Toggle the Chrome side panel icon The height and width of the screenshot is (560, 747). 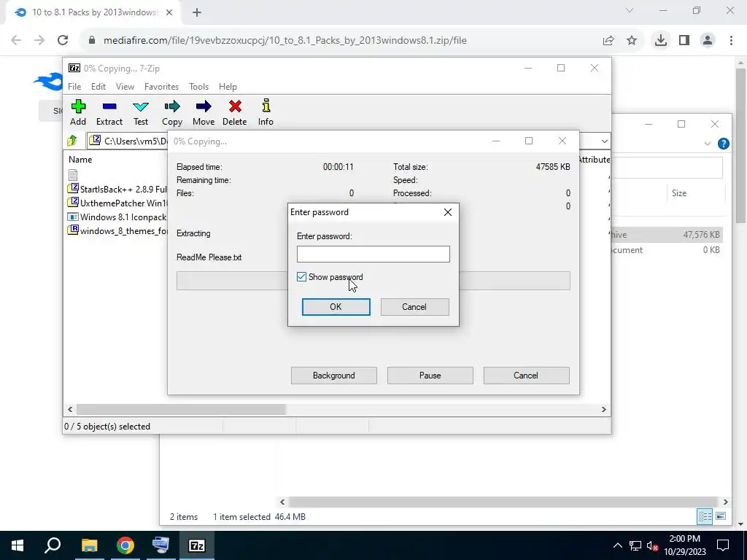point(684,40)
